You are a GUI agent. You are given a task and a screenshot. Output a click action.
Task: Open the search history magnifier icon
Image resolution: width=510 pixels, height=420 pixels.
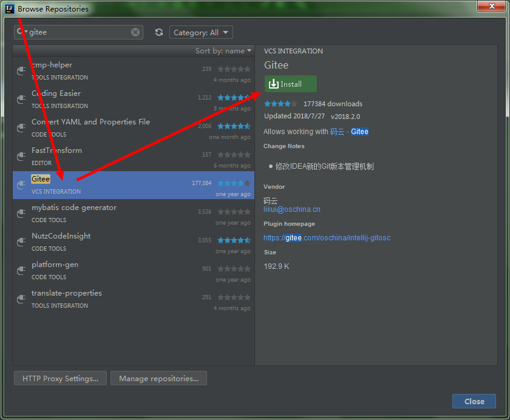(x=21, y=32)
